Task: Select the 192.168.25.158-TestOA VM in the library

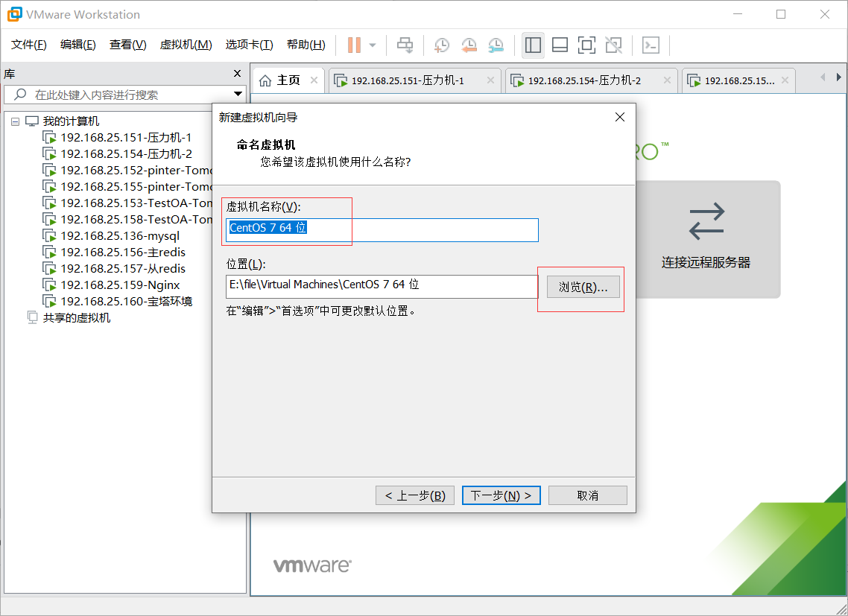Action: 127,219
